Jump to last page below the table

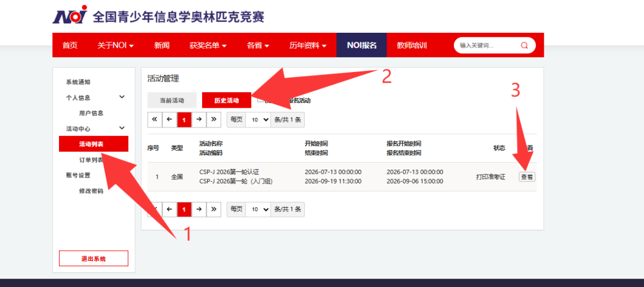coord(213,209)
